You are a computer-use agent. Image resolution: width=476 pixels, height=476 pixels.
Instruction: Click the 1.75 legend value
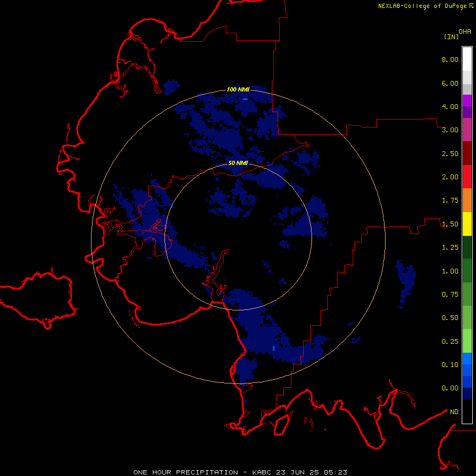(x=450, y=200)
